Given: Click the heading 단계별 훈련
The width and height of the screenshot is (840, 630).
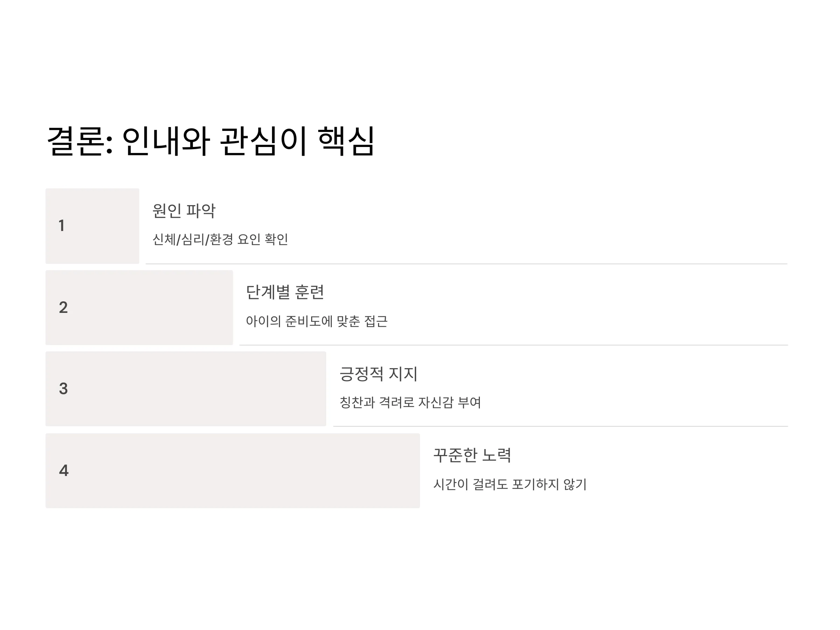Looking at the screenshot, I should [x=285, y=292].
